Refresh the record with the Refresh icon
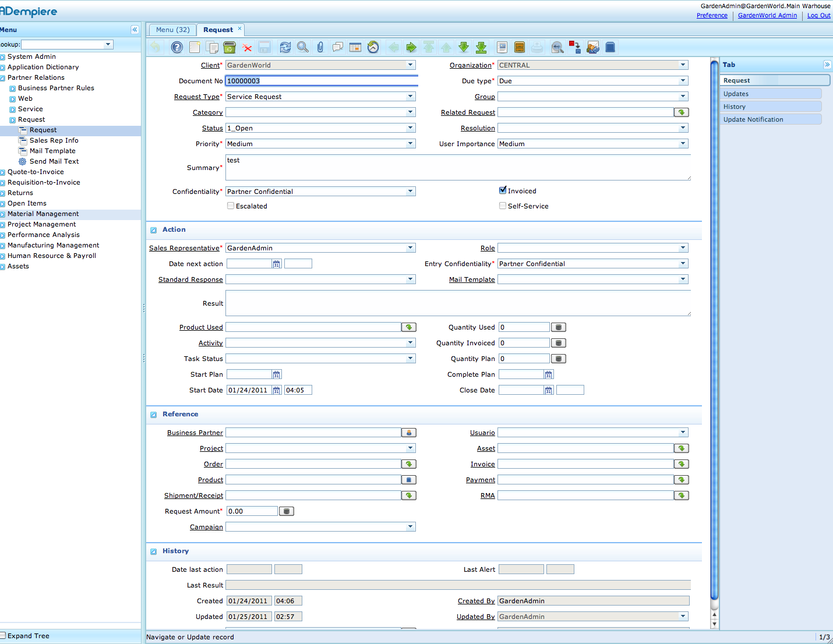 285,47
